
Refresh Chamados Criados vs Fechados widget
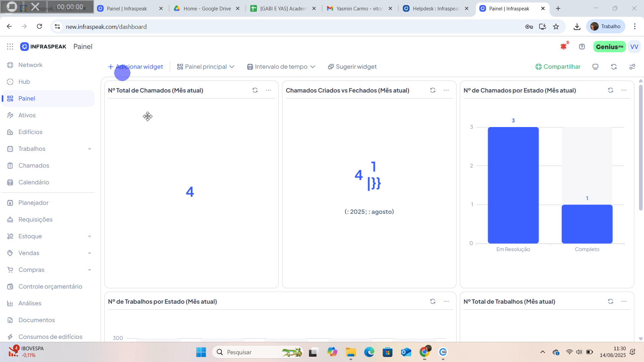pyautogui.click(x=433, y=90)
